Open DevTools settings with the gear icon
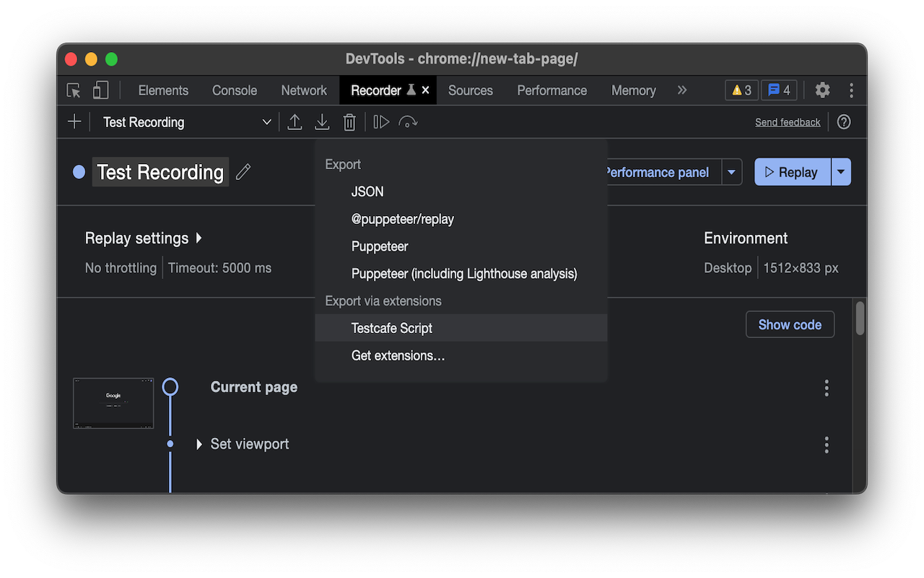 [822, 90]
